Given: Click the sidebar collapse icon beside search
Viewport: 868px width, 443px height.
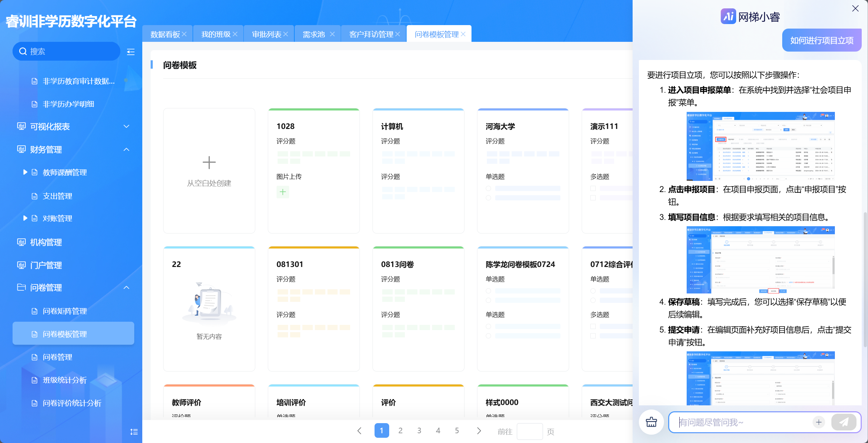Looking at the screenshot, I should coord(131,52).
